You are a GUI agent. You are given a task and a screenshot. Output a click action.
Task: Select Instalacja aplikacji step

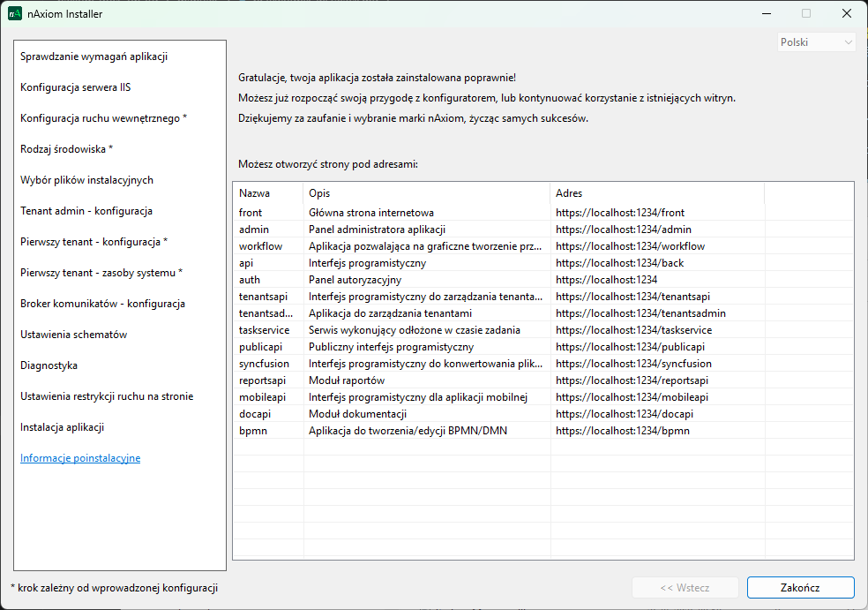click(x=62, y=427)
